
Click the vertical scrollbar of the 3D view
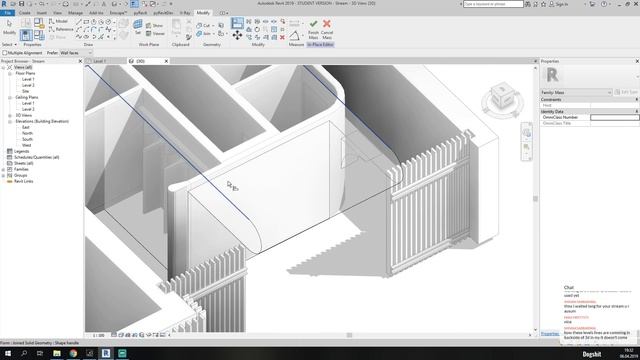[536, 199]
